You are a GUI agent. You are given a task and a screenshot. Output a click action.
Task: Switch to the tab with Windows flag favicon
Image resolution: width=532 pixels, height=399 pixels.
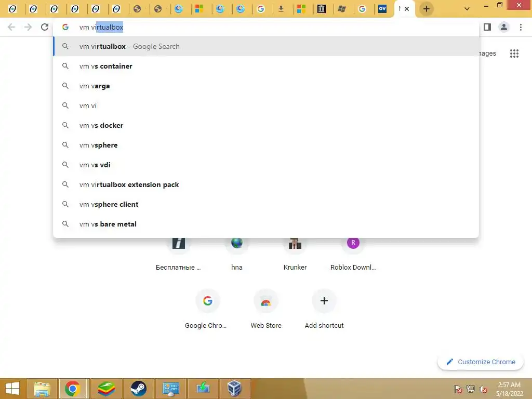click(x=342, y=9)
